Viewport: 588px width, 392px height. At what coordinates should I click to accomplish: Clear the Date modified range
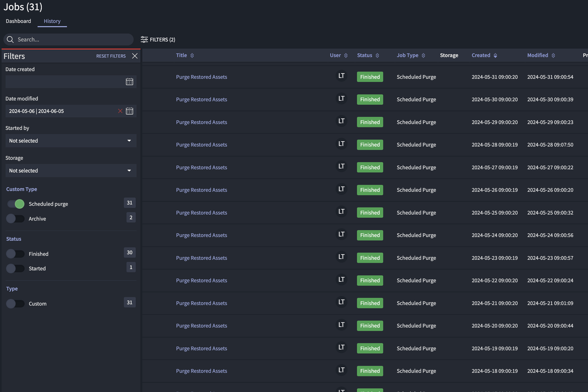[120, 111]
